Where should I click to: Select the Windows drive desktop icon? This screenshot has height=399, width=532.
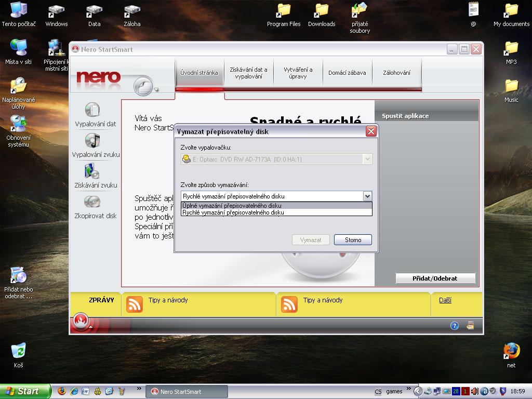56,16
